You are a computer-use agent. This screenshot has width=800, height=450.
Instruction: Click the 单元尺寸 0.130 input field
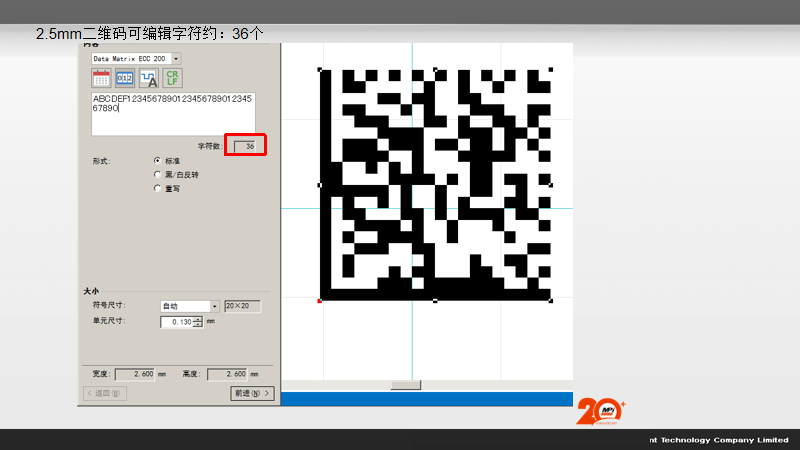pyautogui.click(x=176, y=322)
